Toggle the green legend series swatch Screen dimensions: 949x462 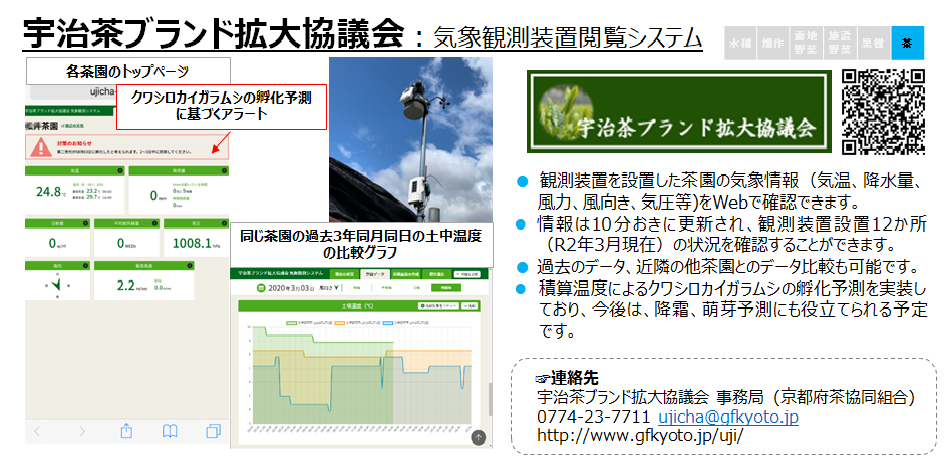[291, 323]
